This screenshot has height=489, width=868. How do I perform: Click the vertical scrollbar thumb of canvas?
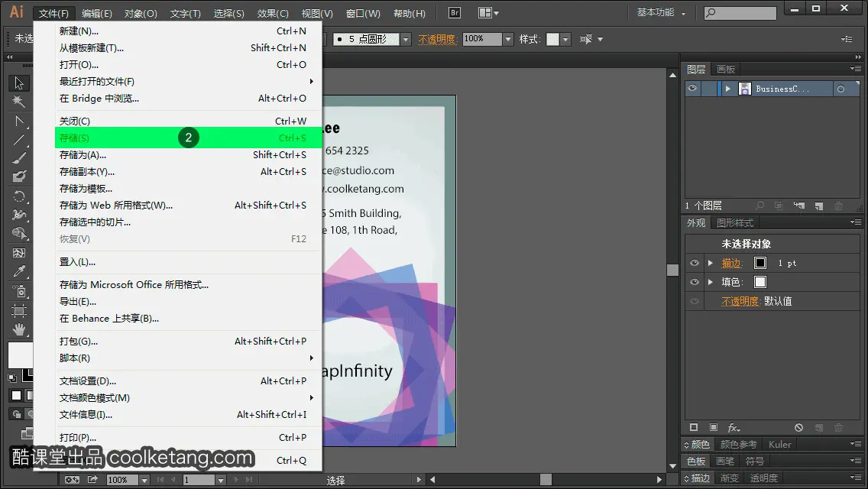coord(672,270)
